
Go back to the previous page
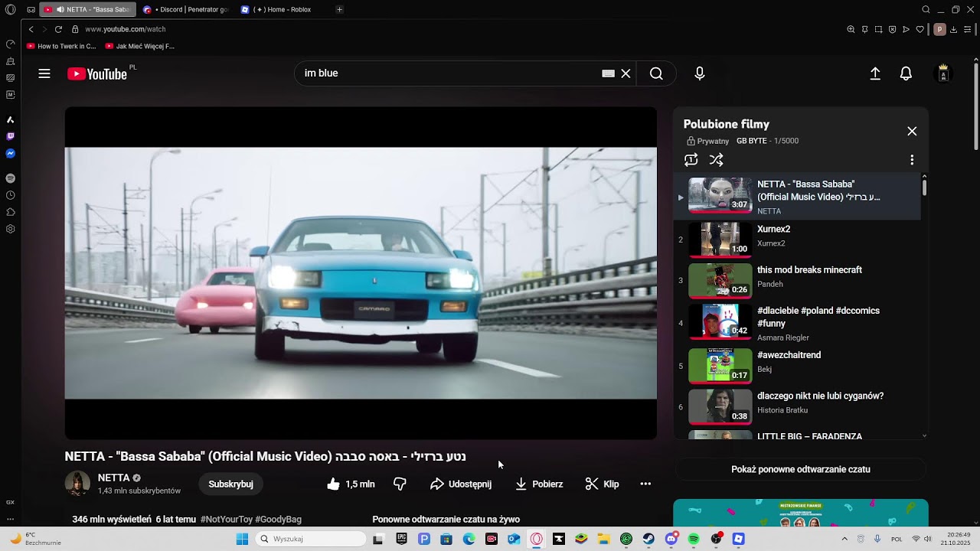[31, 29]
